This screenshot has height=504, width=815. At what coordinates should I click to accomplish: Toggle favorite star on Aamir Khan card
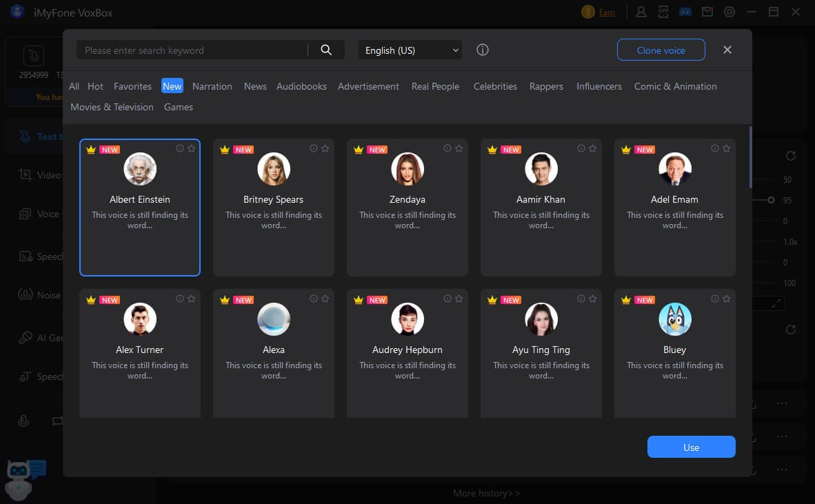click(592, 149)
